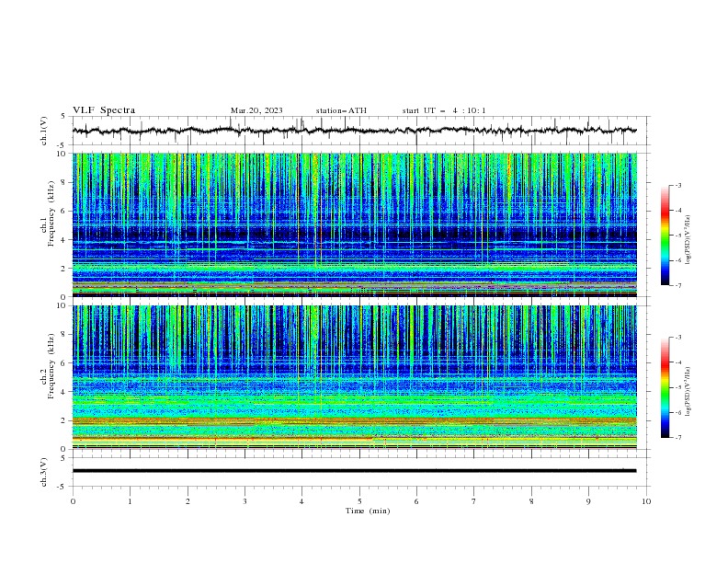Image resolution: width=728 pixels, height=563 pixels.
Task: Click the upper color bar's log(PSD) label
Action: [688, 240]
